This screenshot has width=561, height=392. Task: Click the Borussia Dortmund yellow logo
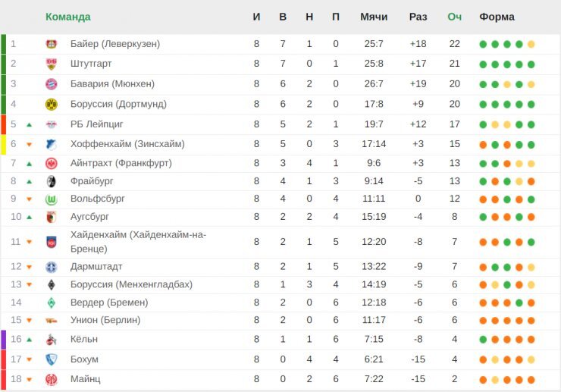(52, 104)
